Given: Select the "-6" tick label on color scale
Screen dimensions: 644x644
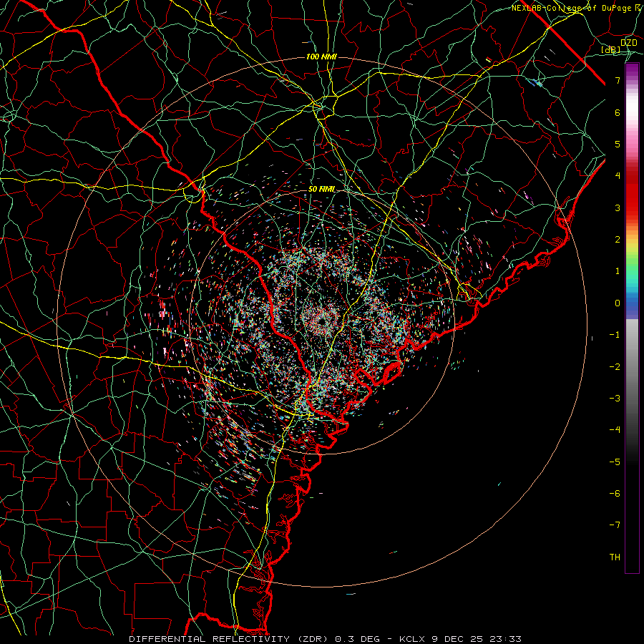Looking at the screenshot, I should pyautogui.click(x=615, y=494).
